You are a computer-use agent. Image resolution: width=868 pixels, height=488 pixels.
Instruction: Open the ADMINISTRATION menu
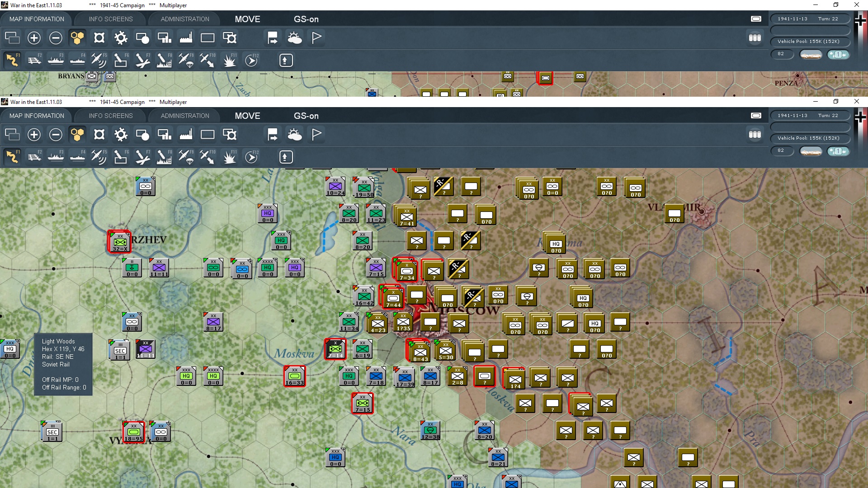184,115
